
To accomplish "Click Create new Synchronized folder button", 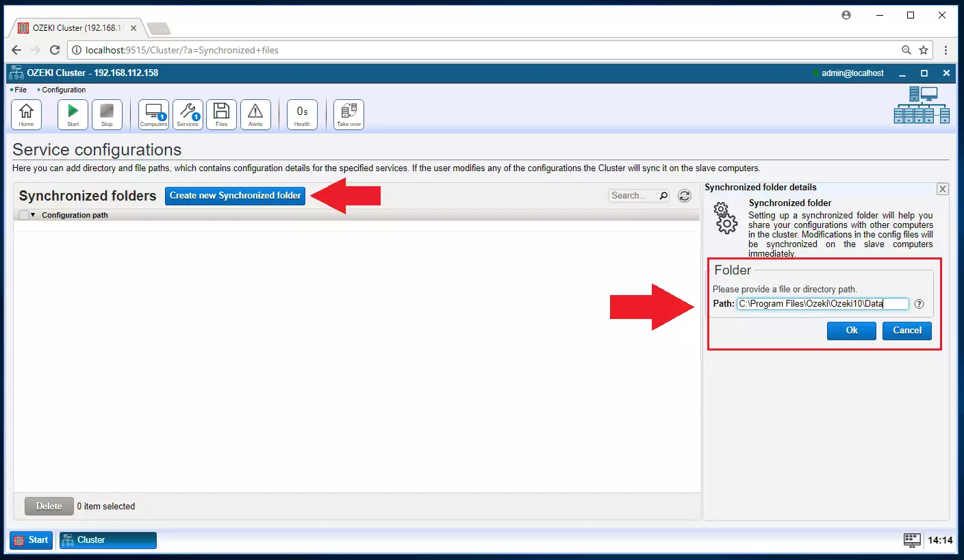I will tap(235, 196).
